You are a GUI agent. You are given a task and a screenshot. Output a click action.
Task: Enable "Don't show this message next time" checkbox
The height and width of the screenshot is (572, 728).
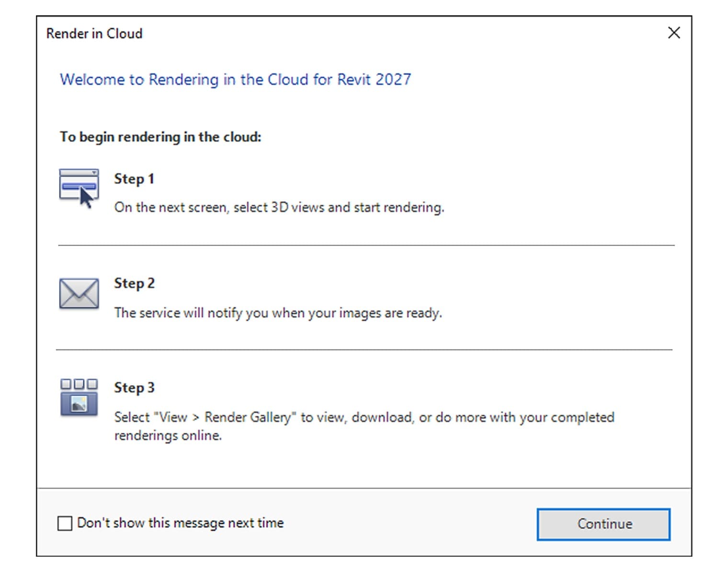click(65, 523)
